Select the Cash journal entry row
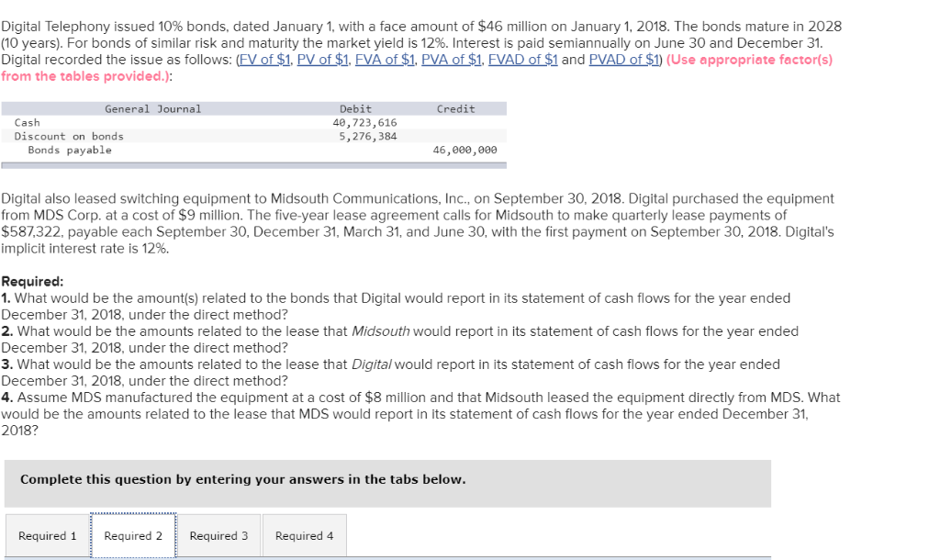This screenshot has width=940, height=560. pyautogui.click(x=27, y=121)
